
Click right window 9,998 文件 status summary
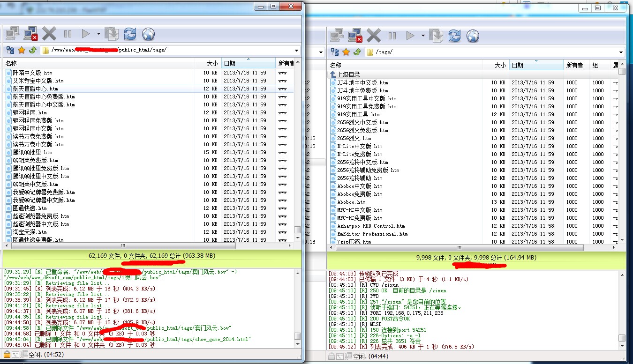click(x=476, y=257)
